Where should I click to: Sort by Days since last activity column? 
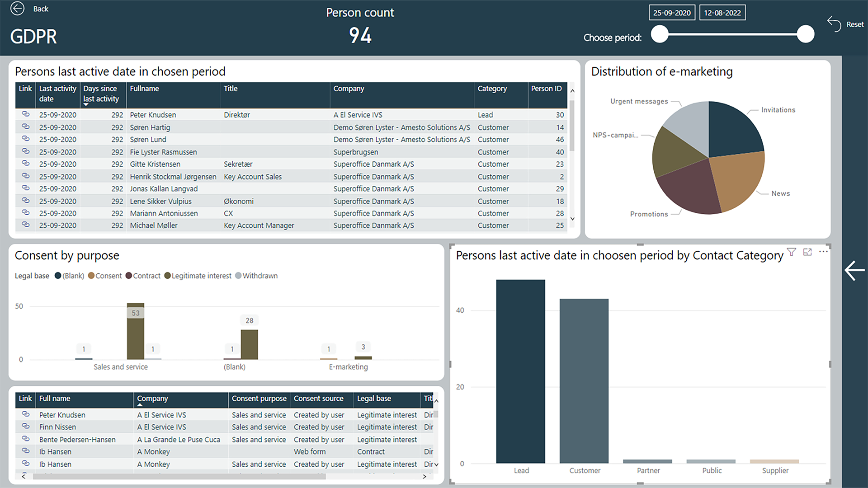(101, 94)
